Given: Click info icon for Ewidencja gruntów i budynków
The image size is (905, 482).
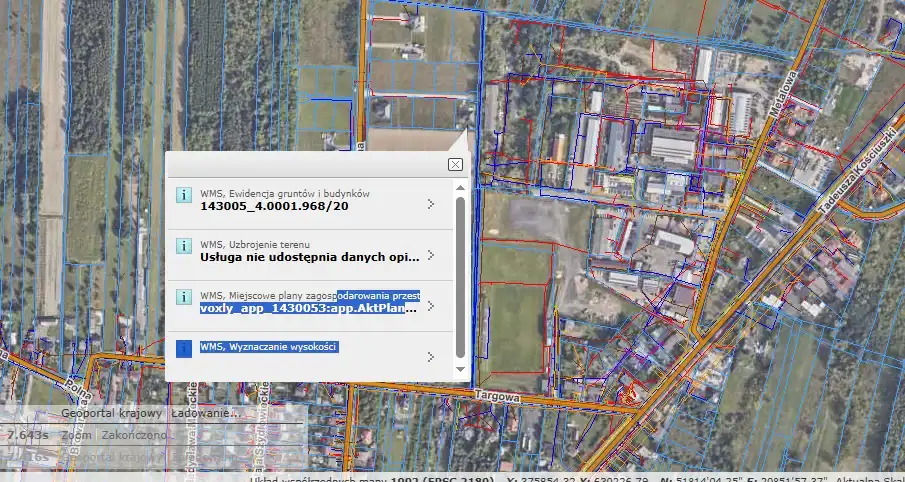Looking at the screenshot, I should pyautogui.click(x=183, y=195).
